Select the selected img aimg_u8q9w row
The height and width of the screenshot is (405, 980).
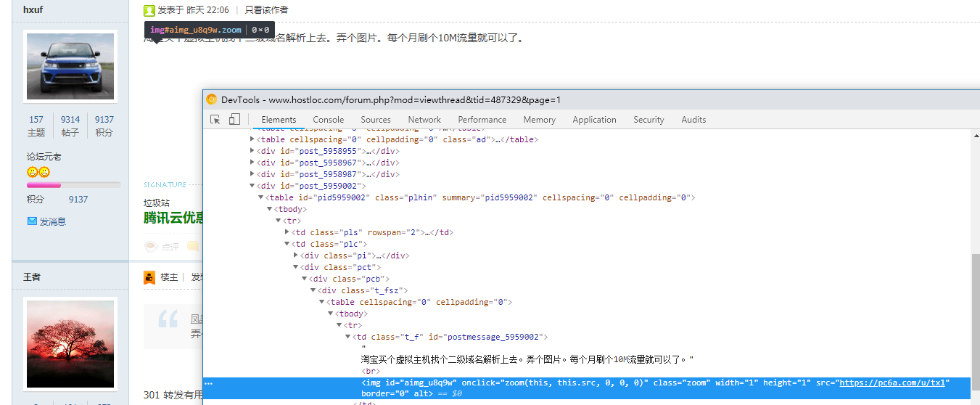pyautogui.click(x=587, y=388)
